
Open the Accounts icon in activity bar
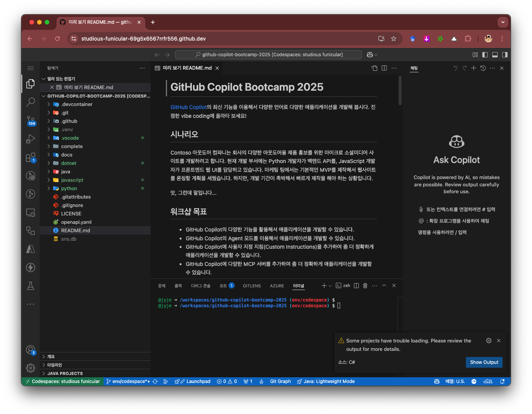pos(31,350)
